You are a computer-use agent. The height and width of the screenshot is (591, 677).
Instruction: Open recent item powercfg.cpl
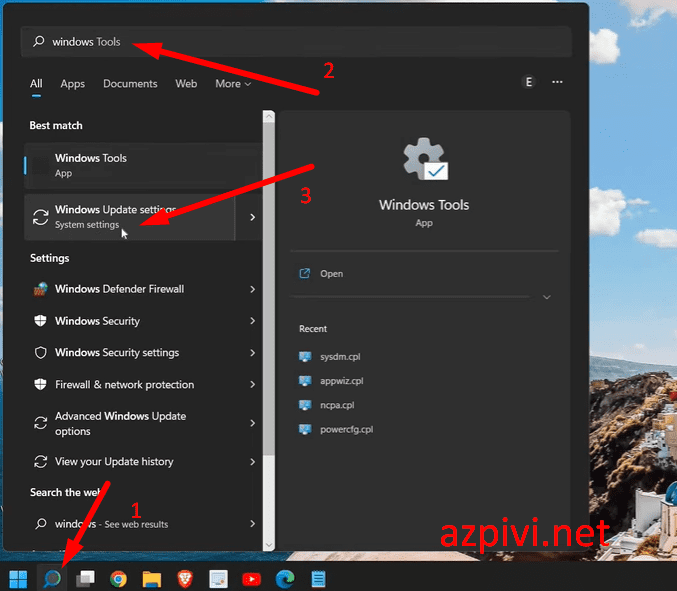(x=336, y=429)
